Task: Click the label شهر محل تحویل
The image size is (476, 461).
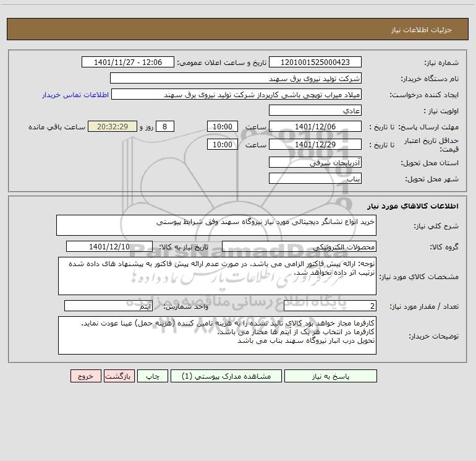Action: pos(431,179)
